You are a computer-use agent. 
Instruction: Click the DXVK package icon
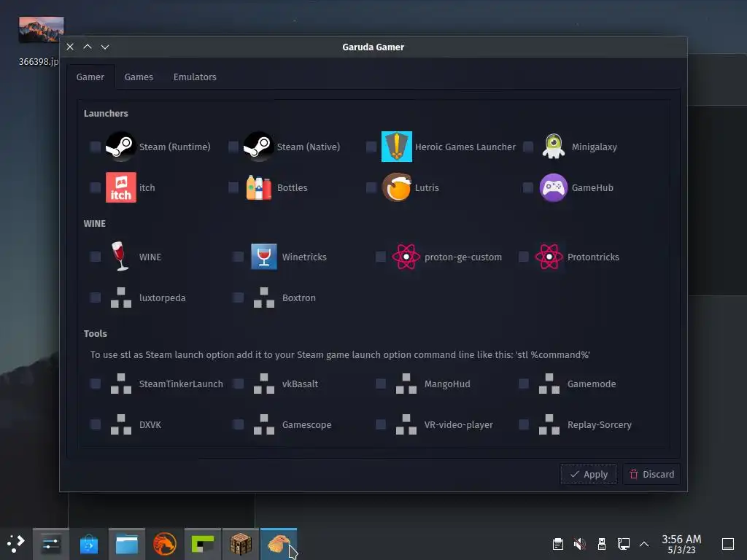pos(121,425)
